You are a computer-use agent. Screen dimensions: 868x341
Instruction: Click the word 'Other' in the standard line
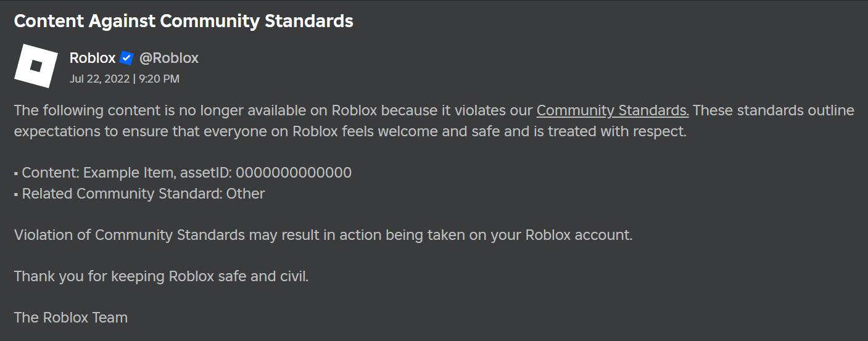pos(246,194)
